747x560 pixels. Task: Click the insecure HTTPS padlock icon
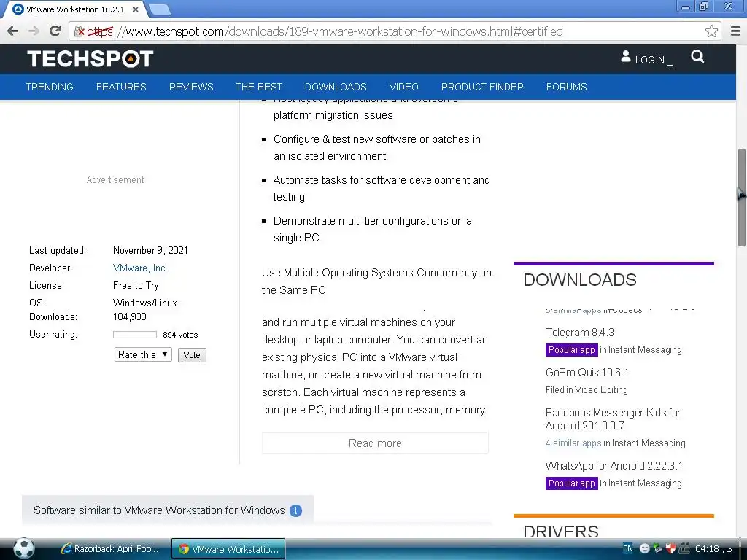click(79, 31)
